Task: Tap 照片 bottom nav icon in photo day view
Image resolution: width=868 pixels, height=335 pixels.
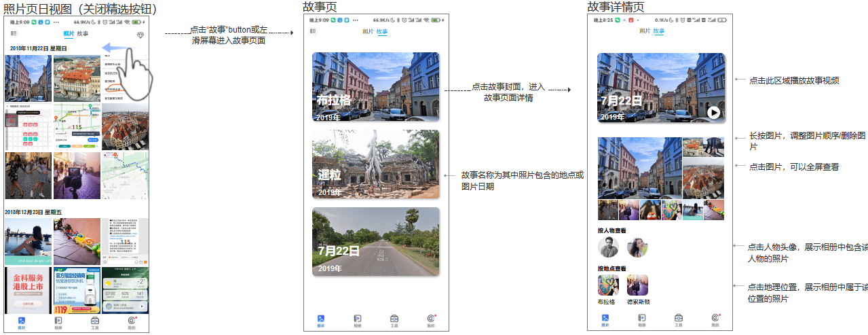Action: click(22, 322)
